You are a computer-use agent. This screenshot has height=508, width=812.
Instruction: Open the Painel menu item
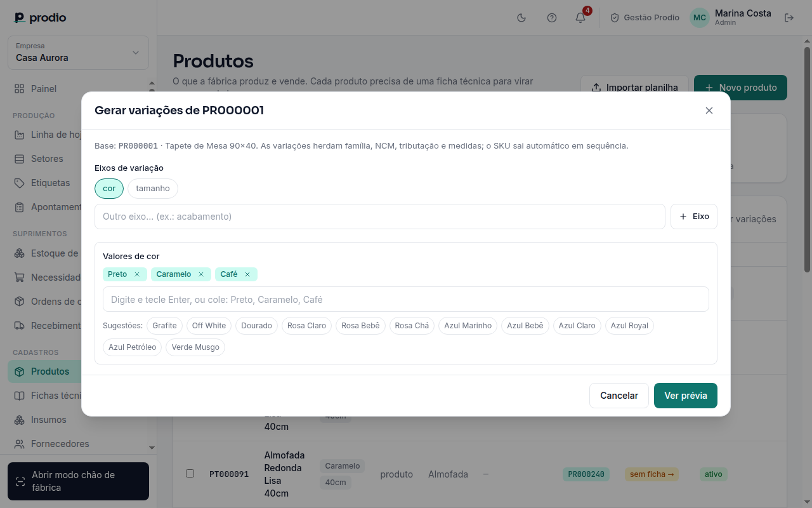[x=78, y=89]
